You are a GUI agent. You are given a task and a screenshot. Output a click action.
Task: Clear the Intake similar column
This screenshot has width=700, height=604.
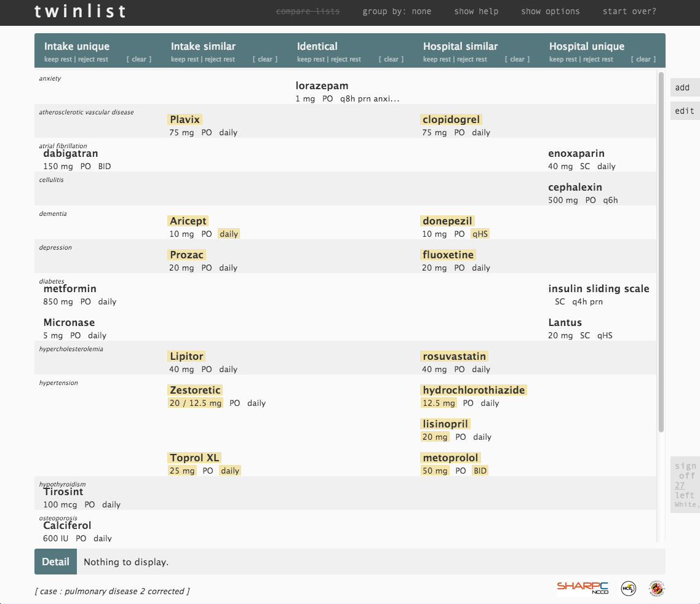265,60
